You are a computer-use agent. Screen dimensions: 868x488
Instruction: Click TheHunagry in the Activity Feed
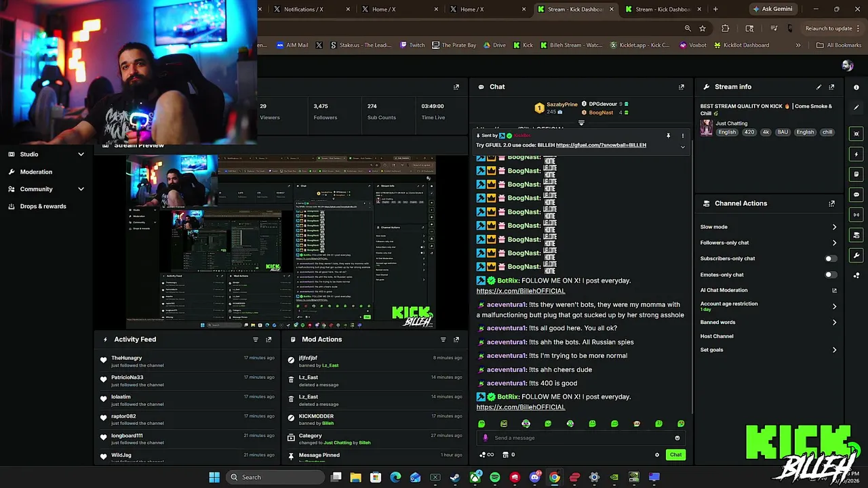(x=127, y=358)
